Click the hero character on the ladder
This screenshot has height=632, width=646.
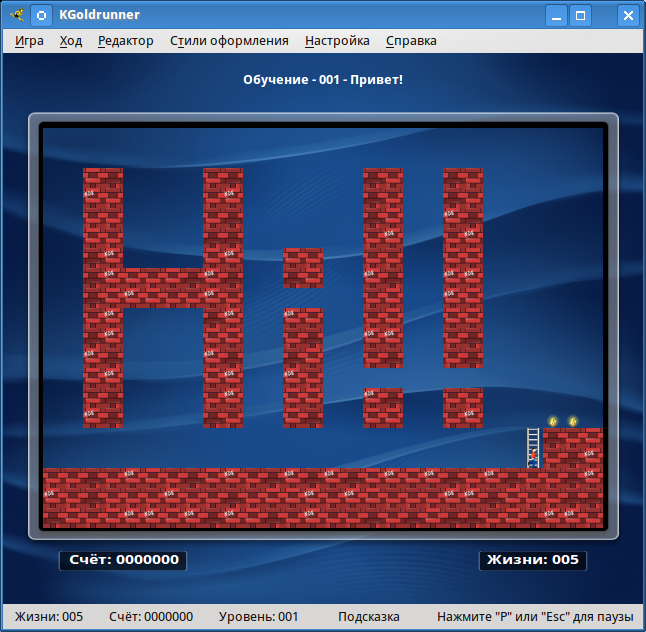click(533, 458)
